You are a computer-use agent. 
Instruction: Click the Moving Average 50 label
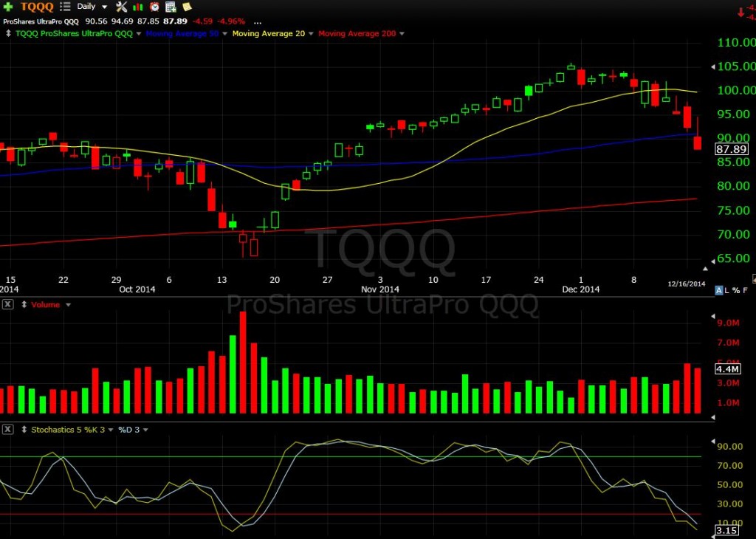pyautogui.click(x=182, y=33)
